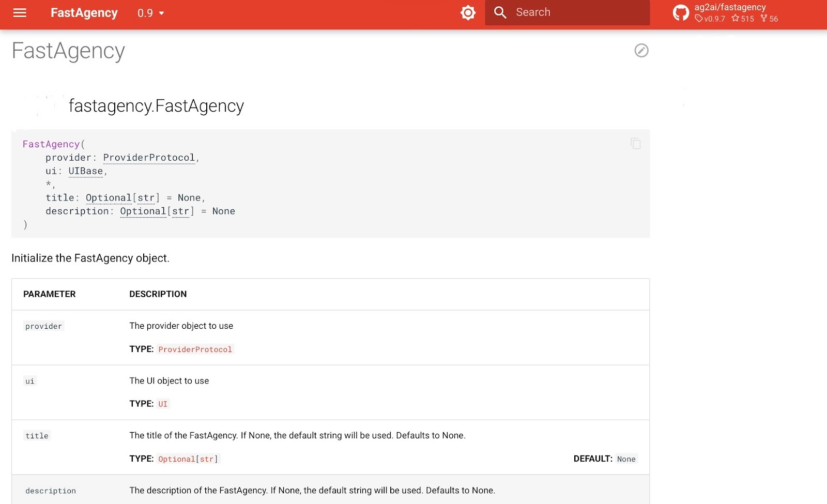This screenshot has height=504, width=827.
Task: Click 'The UI object to use' text
Action: tap(169, 380)
